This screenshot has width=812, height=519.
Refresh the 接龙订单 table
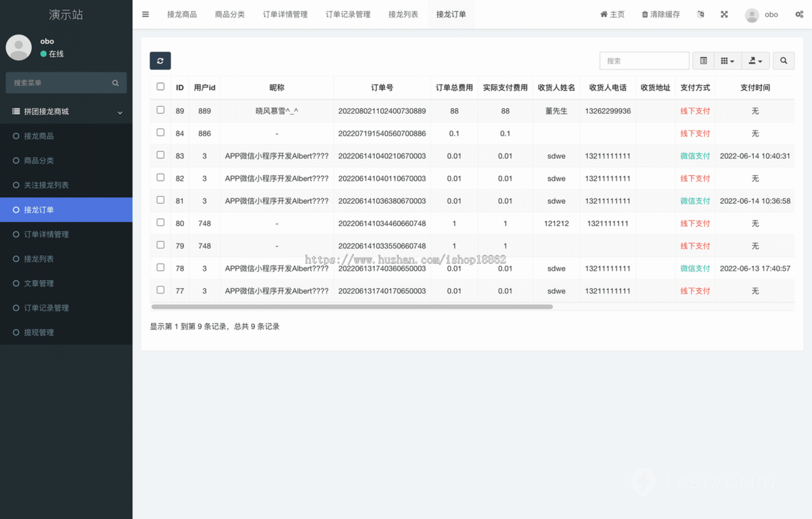click(160, 60)
